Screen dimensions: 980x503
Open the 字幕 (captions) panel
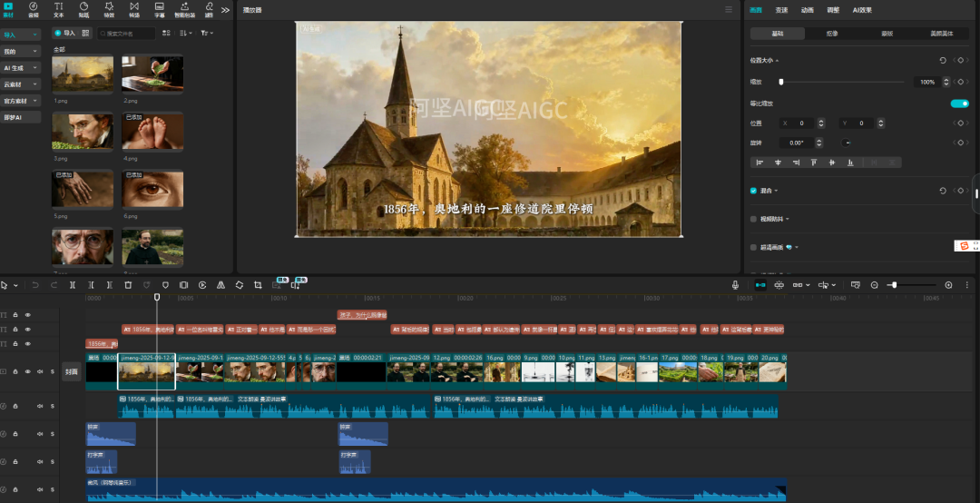point(160,9)
